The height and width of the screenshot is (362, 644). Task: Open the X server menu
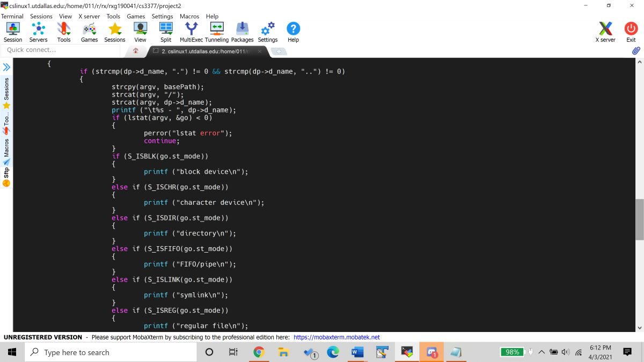tap(89, 16)
